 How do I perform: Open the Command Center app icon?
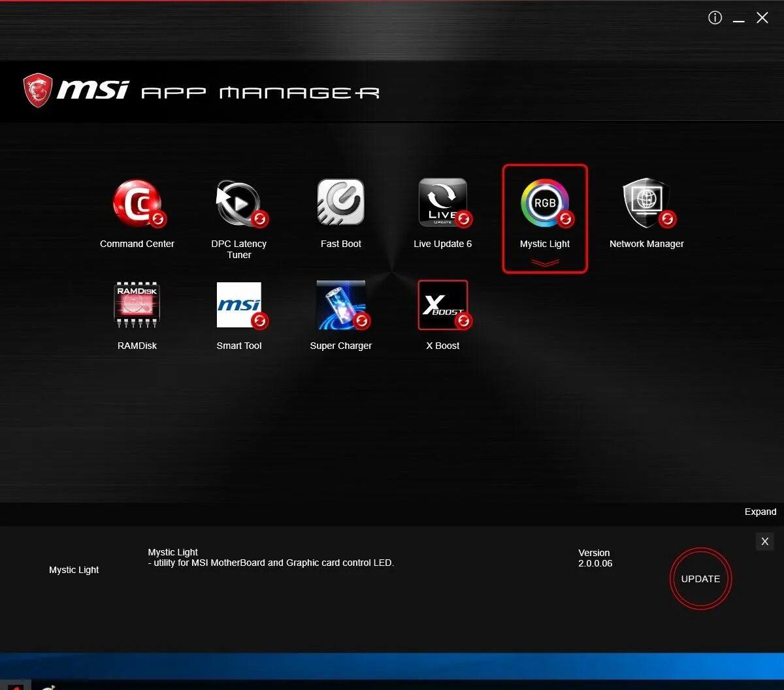139,204
